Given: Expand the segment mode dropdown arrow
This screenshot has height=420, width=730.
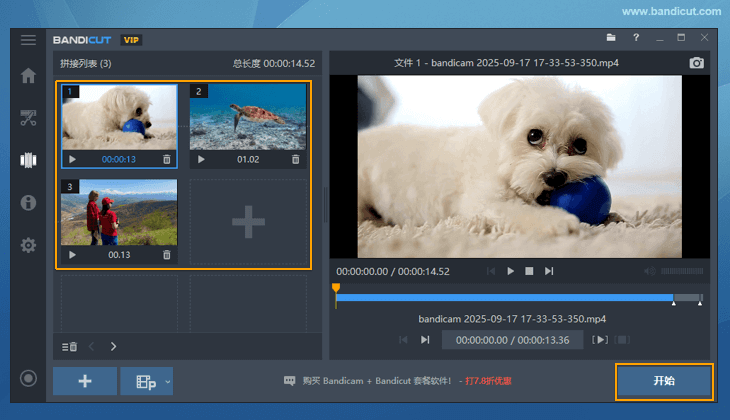Looking at the screenshot, I should 168,382.
